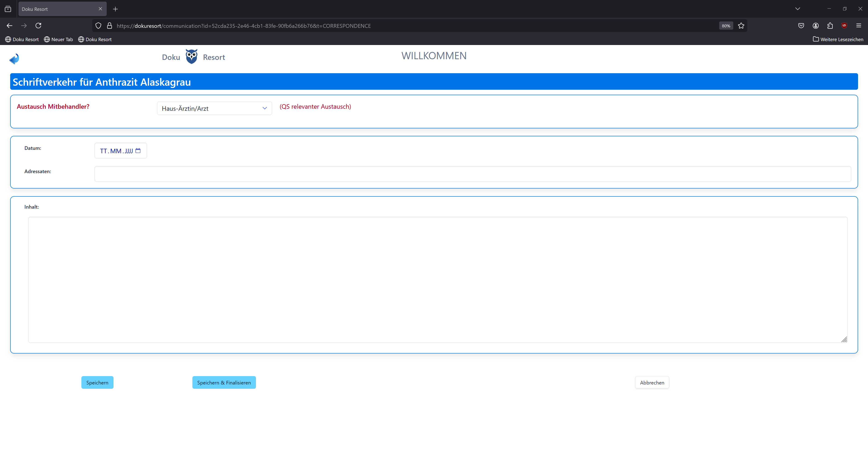Click the blue back arrow icon
868x469 pixels.
[14, 59]
